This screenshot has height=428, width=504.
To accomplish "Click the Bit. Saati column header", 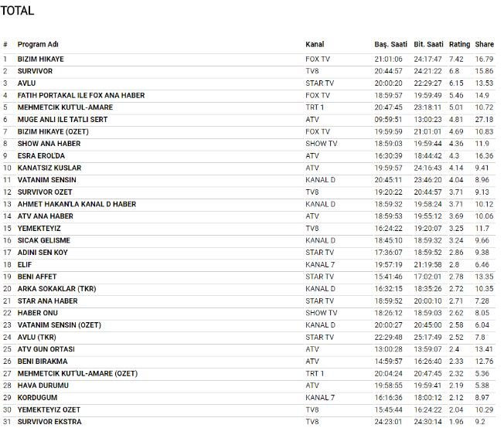I will 428,44.
